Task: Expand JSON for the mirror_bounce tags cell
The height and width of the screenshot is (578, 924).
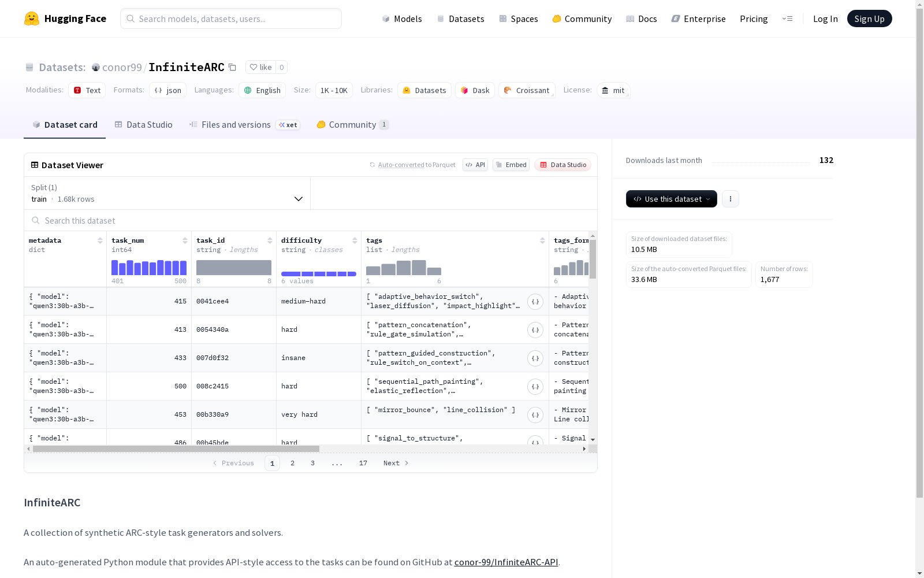Action: tap(535, 415)
